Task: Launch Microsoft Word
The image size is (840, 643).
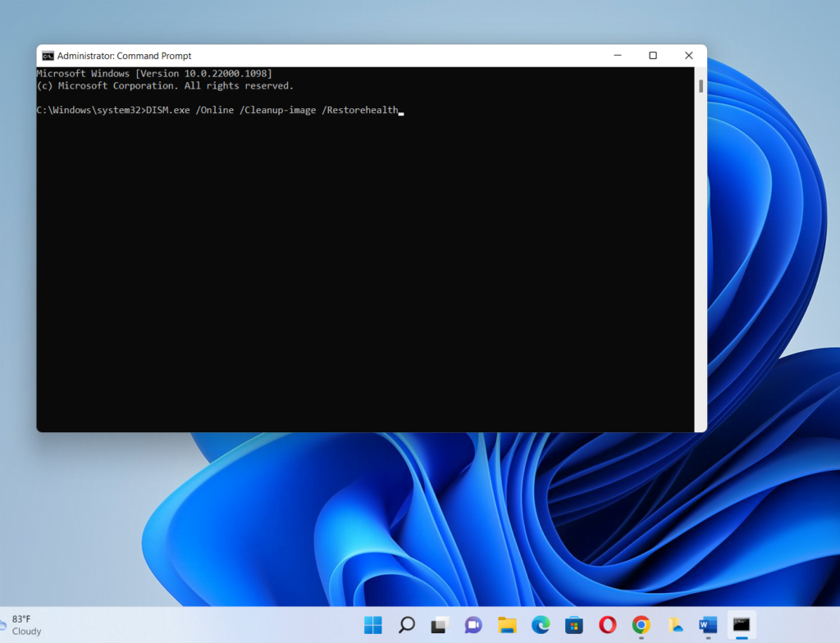Action: pos(709,625)
